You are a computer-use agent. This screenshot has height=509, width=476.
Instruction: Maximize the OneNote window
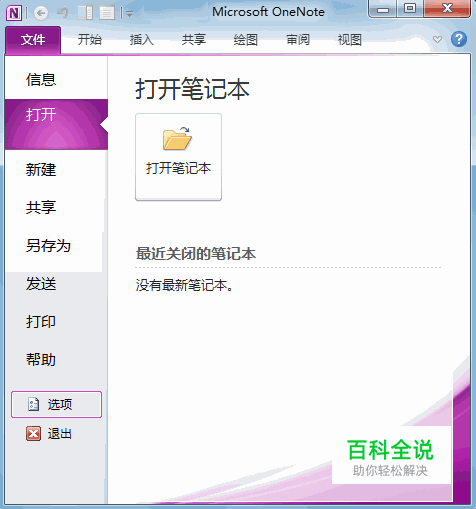pos(410,9)
